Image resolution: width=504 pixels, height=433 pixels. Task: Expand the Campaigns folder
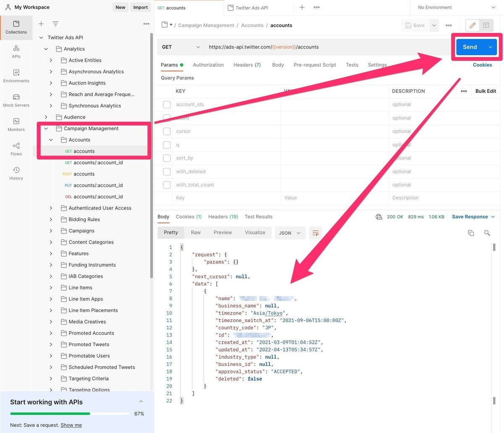point(51,231)
